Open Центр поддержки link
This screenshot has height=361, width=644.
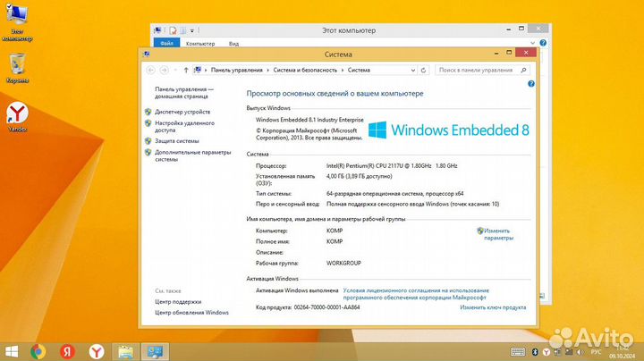point(178,301)
